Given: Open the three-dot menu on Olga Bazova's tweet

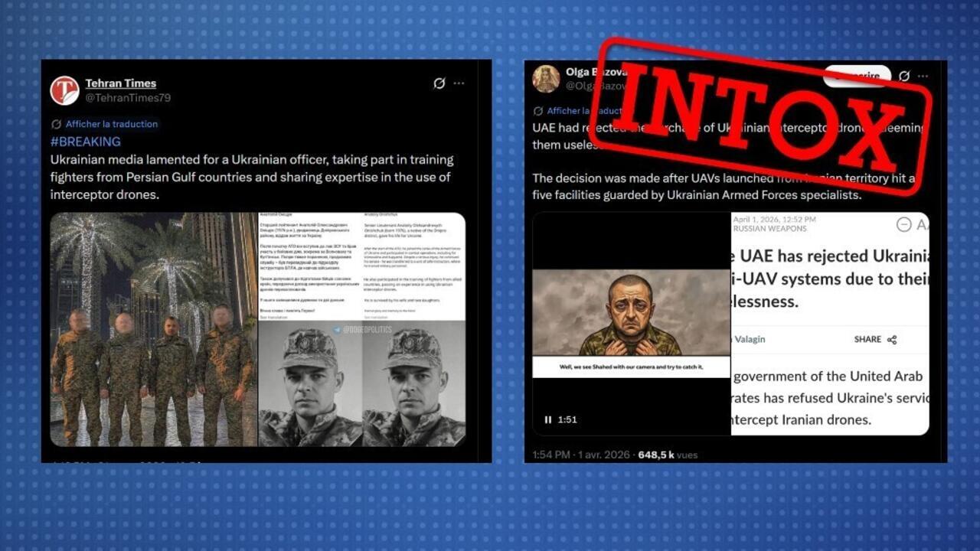Looking at the screenshot, I should click(x=923, y=77).
